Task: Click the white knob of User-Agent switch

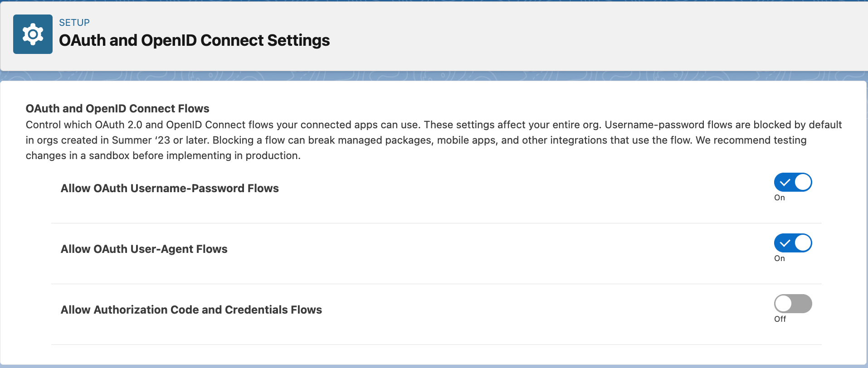Action: tap(803, 243)
